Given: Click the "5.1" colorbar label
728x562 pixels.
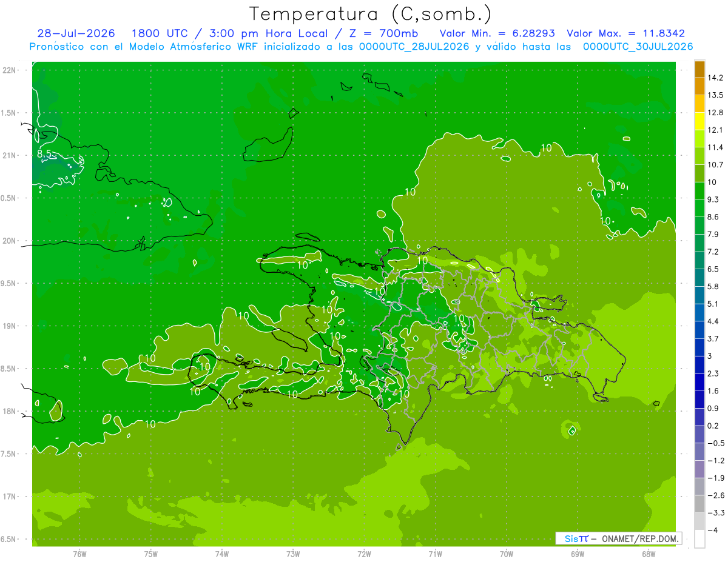Looking at the screenshot, I should pos(713,304).
